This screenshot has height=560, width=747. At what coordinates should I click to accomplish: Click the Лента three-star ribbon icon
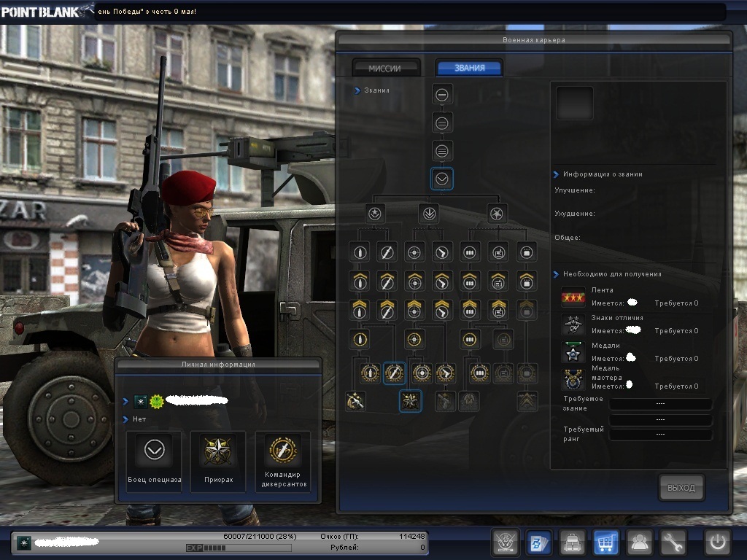[573, 298]
